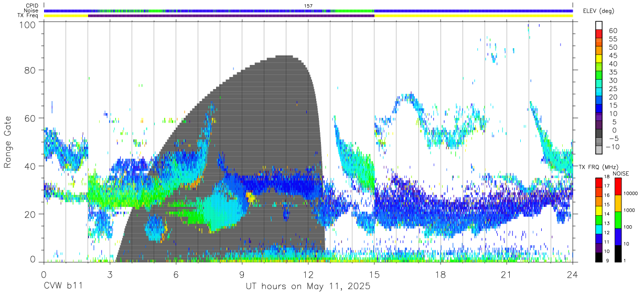Click the 18 tick on the UT hours axis
This screenshot has width=644, height=297.
440,274
